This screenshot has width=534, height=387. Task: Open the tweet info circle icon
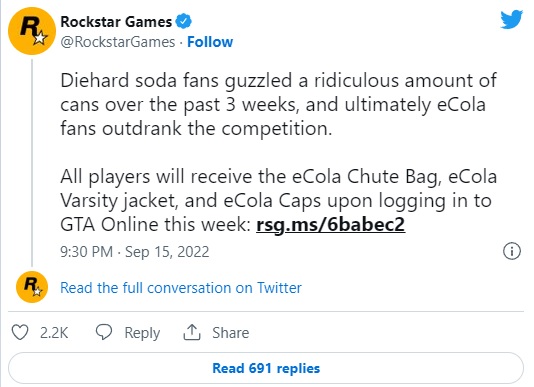click(x=512, y=251)
